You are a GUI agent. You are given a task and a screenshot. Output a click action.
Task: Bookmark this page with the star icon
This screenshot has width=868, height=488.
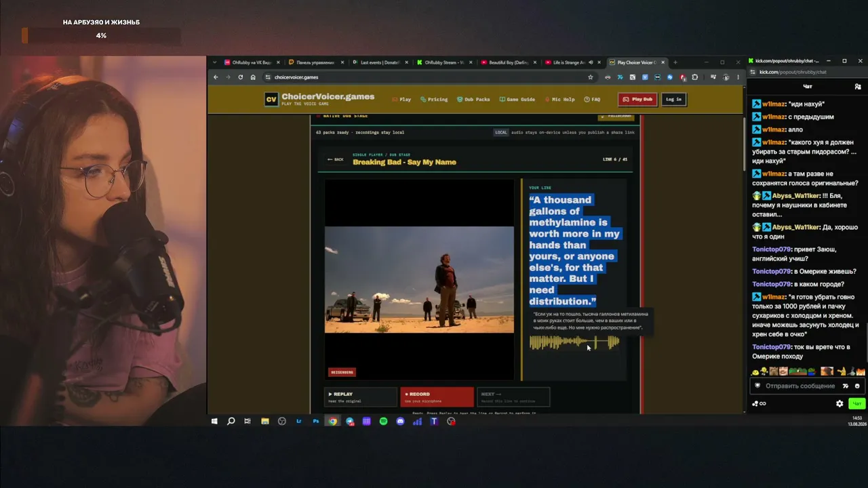coord(591,77)
